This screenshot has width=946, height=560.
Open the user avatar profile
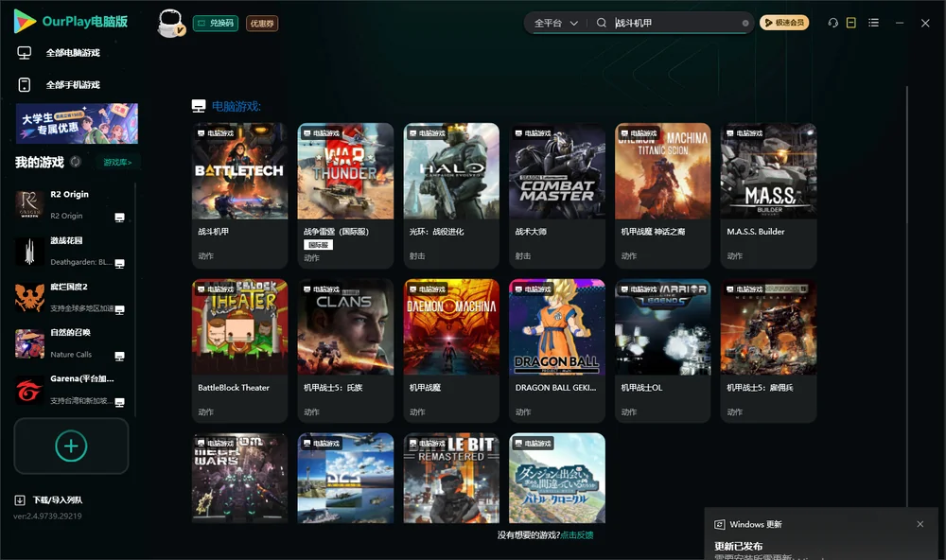point(170,24)
